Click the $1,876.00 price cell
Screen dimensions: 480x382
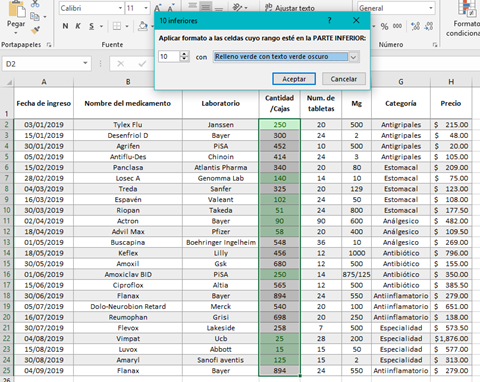[x=451, y=338]
